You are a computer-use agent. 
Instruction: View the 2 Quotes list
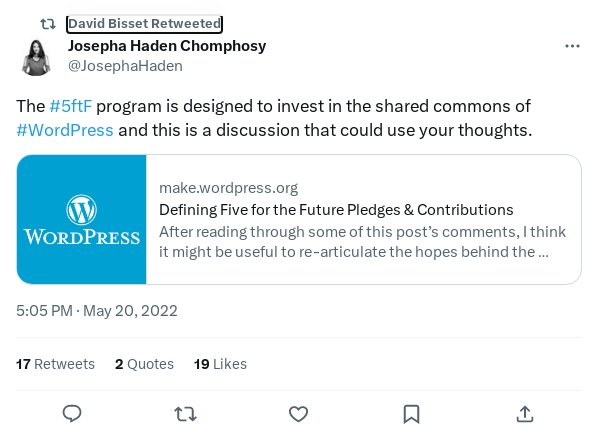pyautogui.click(x=144, y=364)
